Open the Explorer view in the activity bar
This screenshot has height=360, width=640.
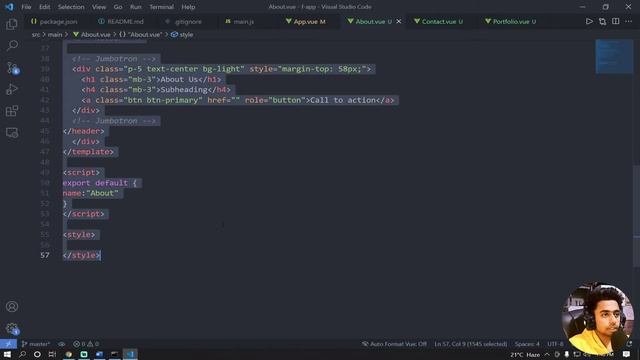(x=12, y=24)
